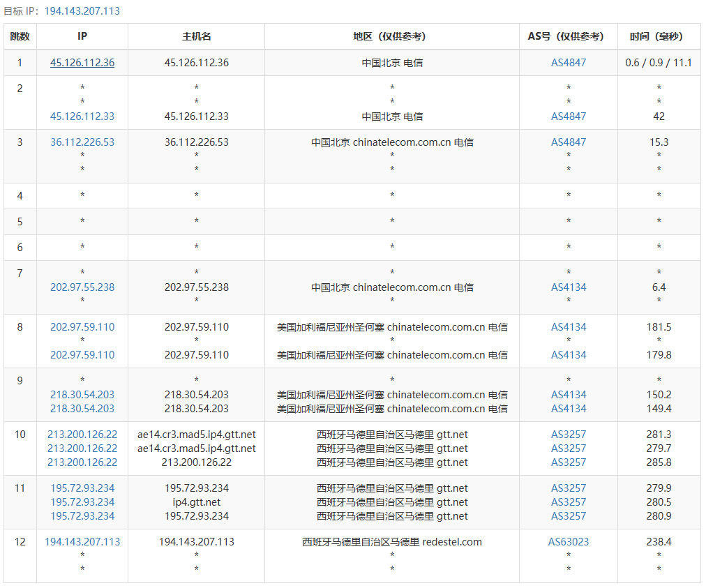The height and width of the screenshot is (588, 706).
Task: Click the 主机名 column header
Action: click(x=196, y=36)
